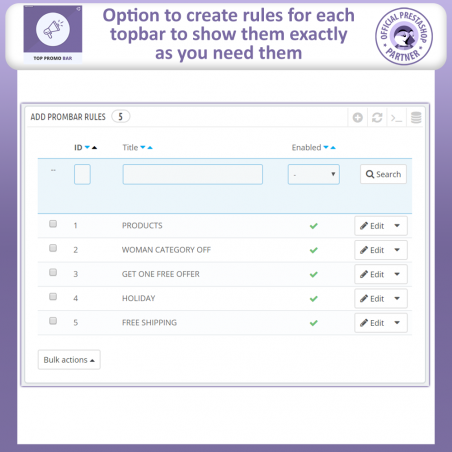452x452 pixels.
Task: Toggle enabled checkmark for HOLIDAY rule
Action: tap(314, 299)
